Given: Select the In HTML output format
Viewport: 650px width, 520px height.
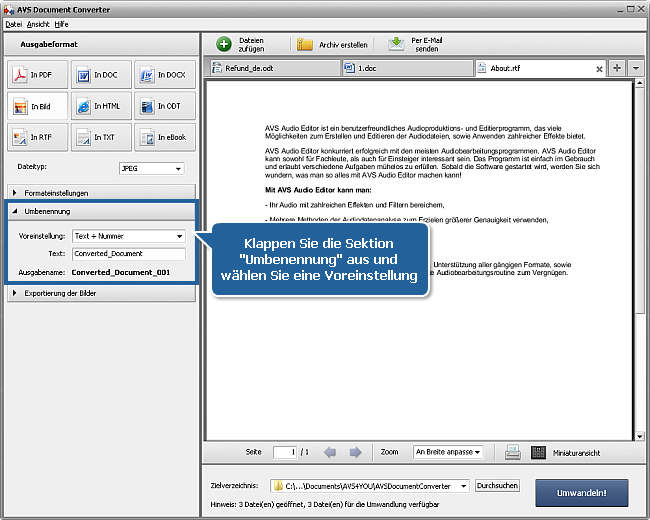Looking at the screenshot, I should 101,106.
